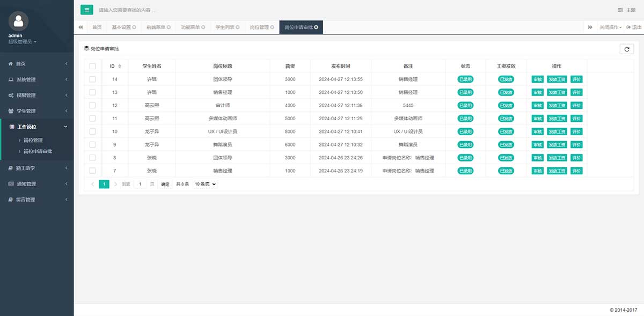
Task: Open the 10 条/页 page size dropdown
Action: [x=206, y=184]
